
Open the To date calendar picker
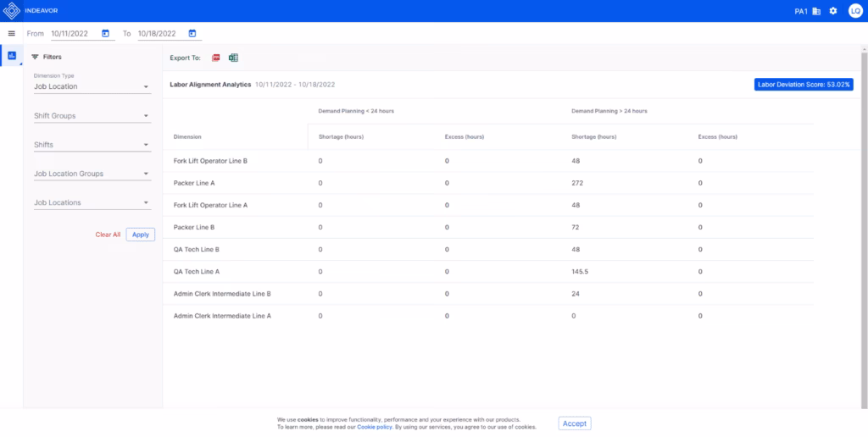point(192,34)
